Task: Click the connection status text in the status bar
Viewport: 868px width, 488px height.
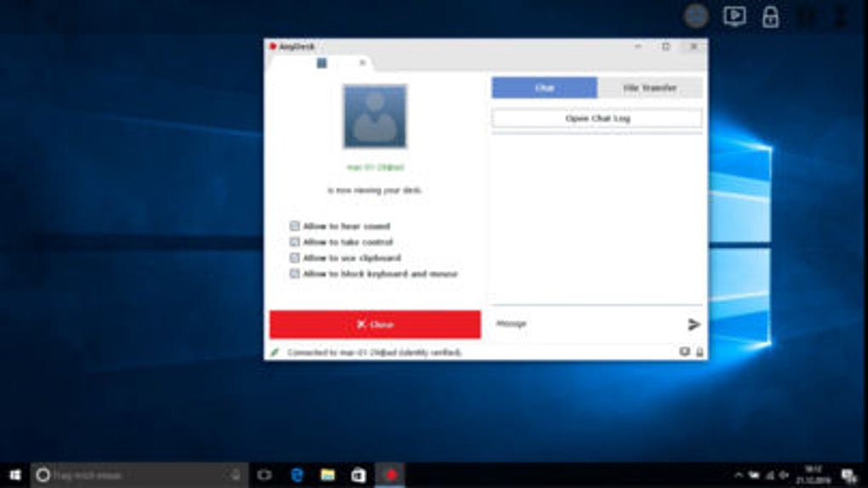Action: point(374,353)
